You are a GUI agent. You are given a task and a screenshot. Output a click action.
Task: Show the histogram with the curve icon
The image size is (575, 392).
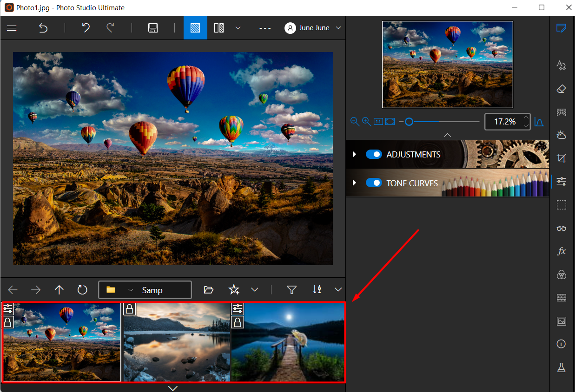click(x=539, y=122)
